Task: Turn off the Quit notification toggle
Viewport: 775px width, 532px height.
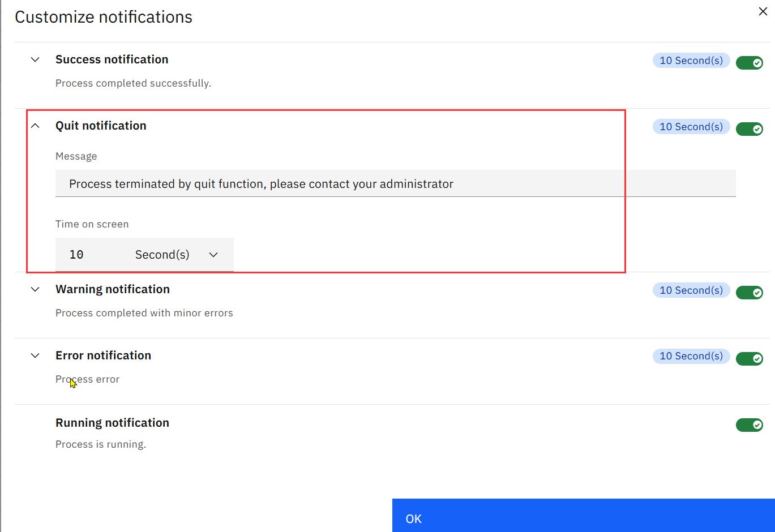Action: coord(749,129)
